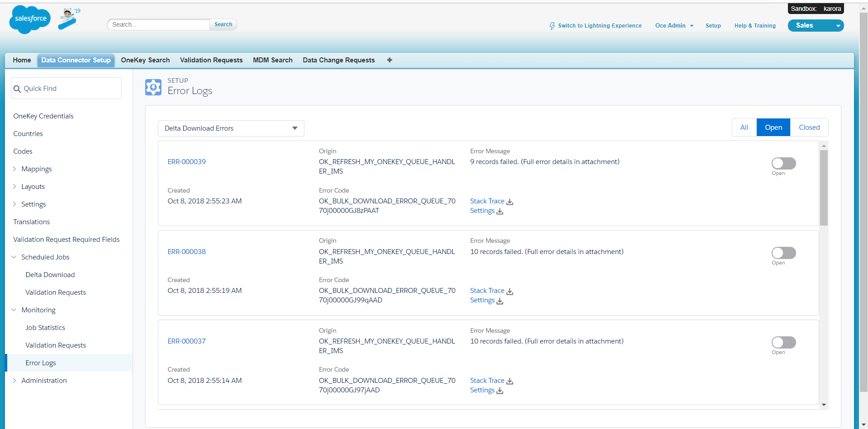
Task: Download Settings icon for ERR-000039
Action: pos(500,211)
